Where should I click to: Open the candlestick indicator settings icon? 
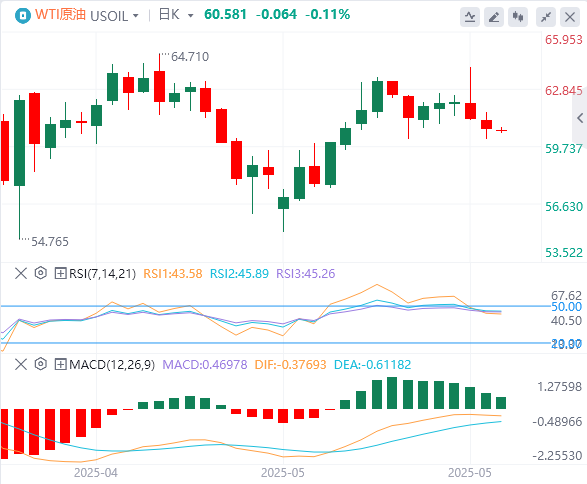coord(518,17)
